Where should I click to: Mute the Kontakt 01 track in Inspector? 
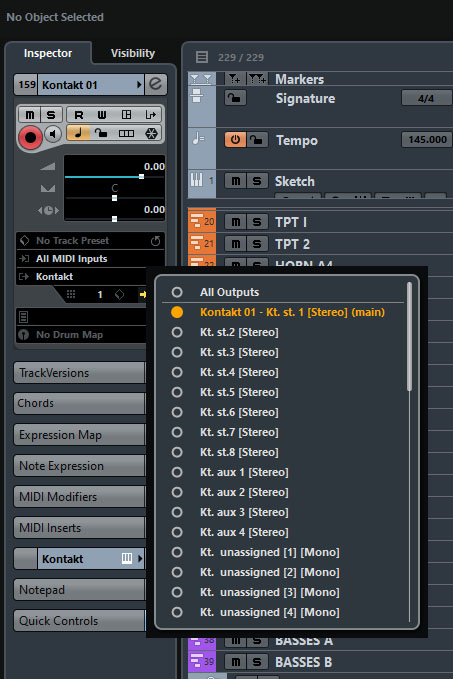coord(29,115)
